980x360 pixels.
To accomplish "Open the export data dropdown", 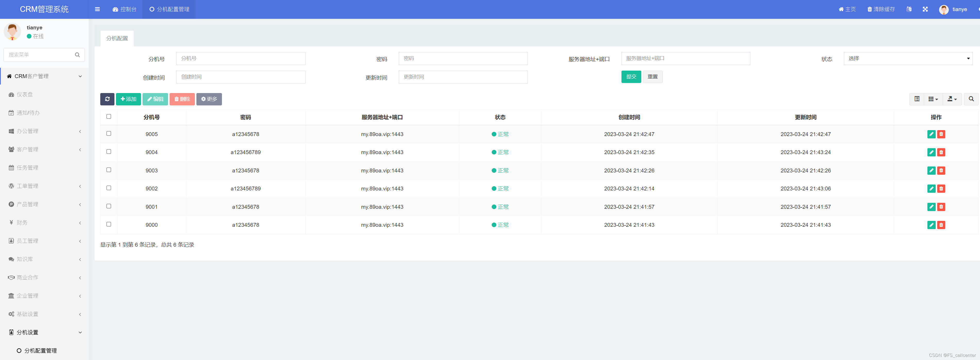I will [952, 99].
